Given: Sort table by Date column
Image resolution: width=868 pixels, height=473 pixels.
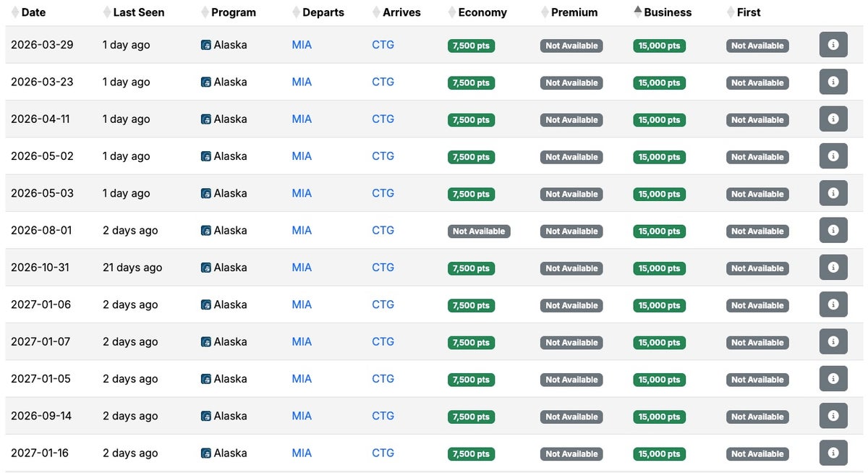Looking at the screenshot, I should [33, 12].
